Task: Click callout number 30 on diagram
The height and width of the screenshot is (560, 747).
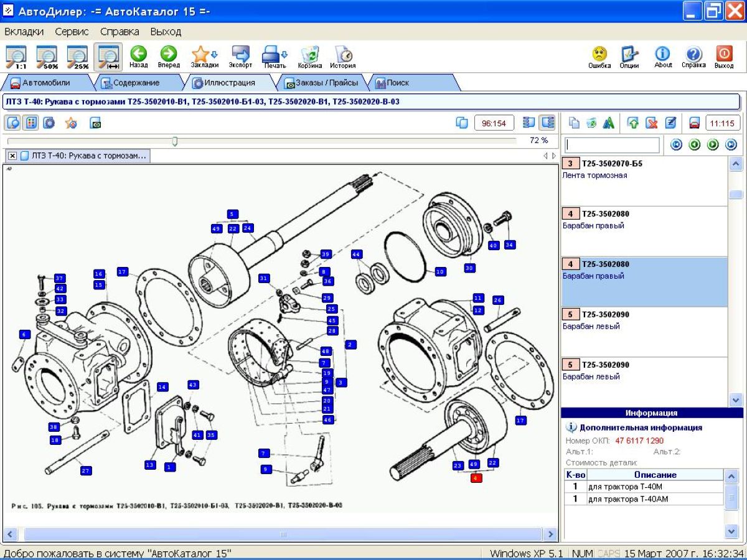Action: point(469,268)
